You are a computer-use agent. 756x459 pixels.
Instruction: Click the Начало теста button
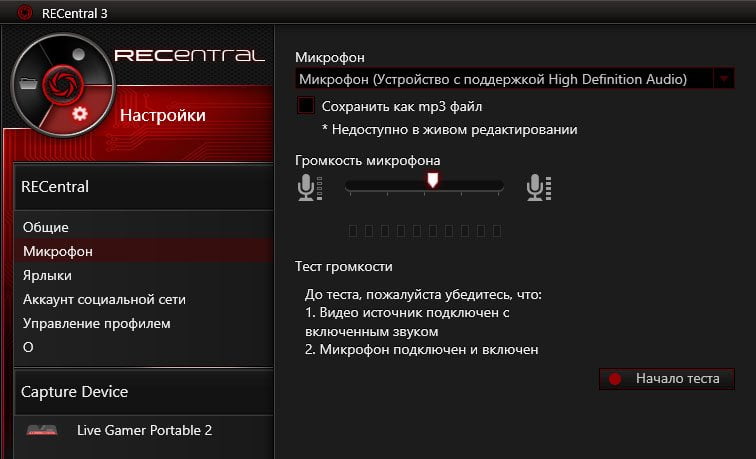coord(667,379)
